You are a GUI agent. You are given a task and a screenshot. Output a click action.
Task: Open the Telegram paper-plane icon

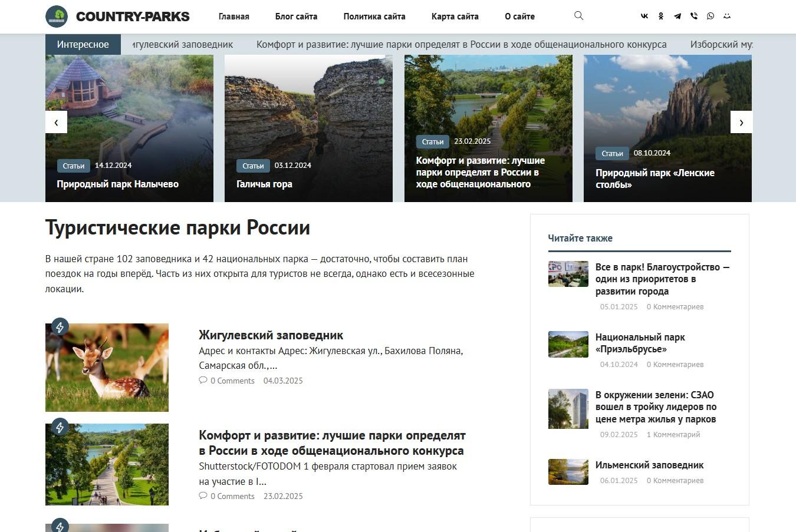point(677,16)
